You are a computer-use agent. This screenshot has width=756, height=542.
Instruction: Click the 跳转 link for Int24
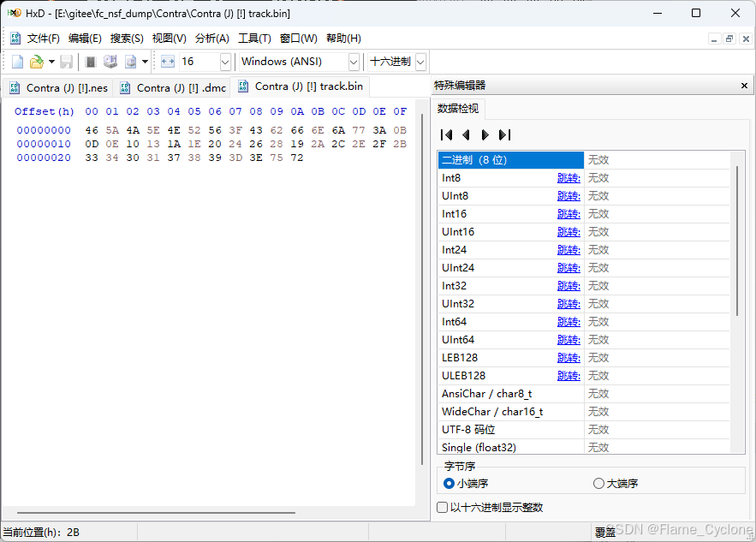(568, 250)
